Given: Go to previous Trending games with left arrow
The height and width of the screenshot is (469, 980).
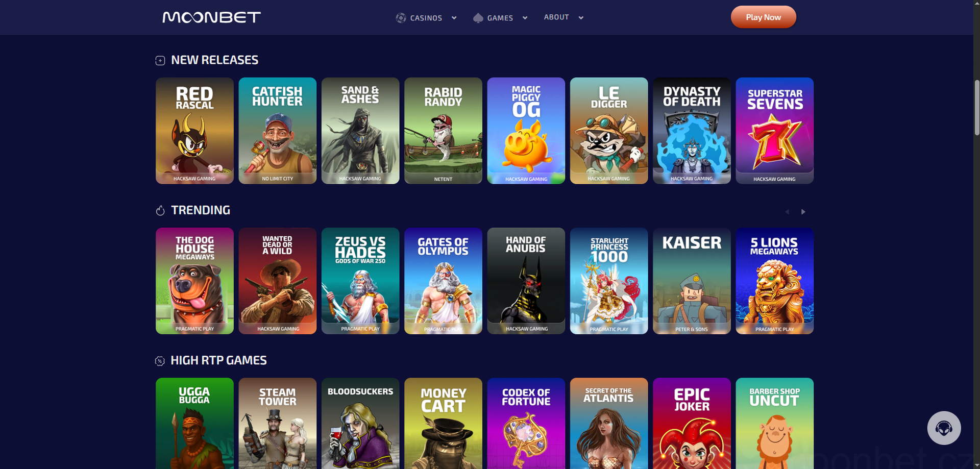Looking at the screenshot, I should pyautogui.click(x=787, y=212).
